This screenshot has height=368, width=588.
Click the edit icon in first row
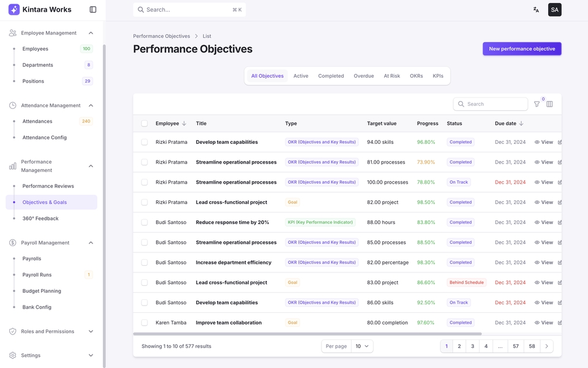coord(559,142)
